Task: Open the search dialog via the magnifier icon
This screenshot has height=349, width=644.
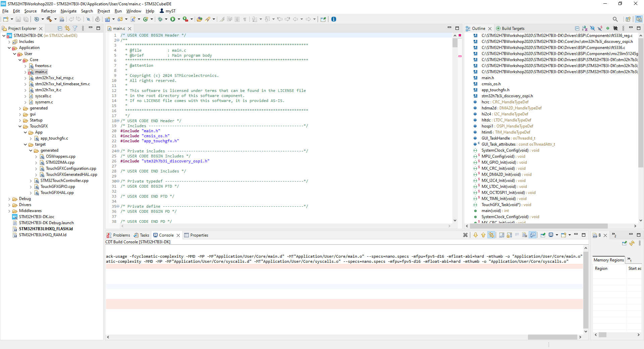Action: click(x=615, y=19)
